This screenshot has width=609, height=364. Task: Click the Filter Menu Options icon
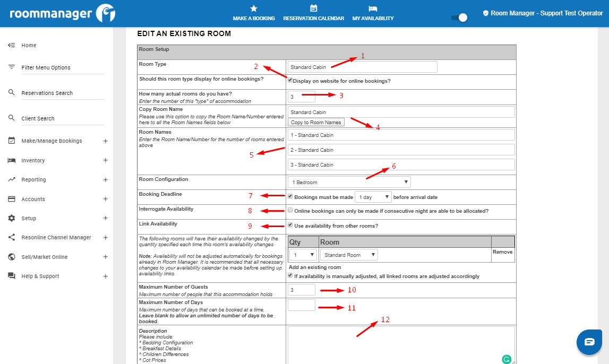(12, 67)
